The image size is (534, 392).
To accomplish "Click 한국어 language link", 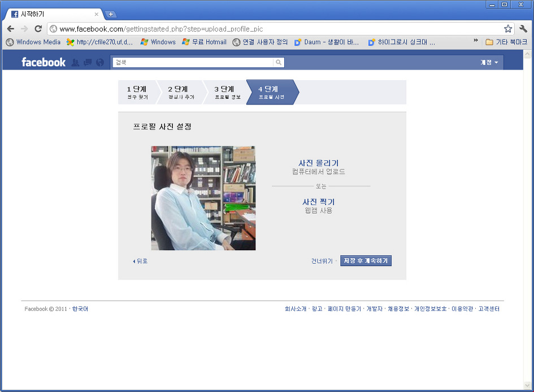I will point(80,308).
